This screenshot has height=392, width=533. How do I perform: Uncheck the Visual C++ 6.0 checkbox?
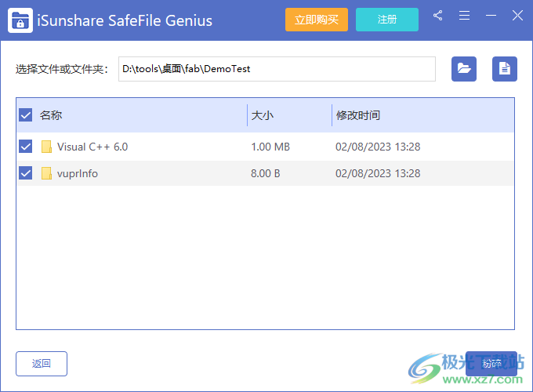pyautogui.click(x=26, y=147)
